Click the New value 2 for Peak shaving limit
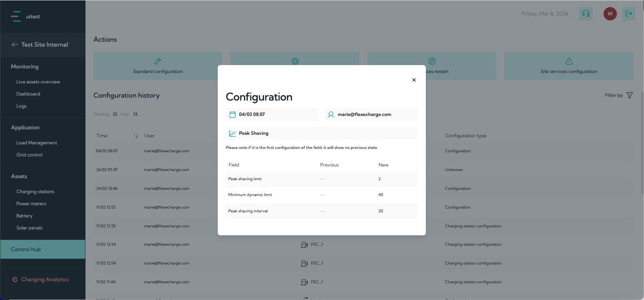Screen dimensions: 644x300 [x=380, y=179]
